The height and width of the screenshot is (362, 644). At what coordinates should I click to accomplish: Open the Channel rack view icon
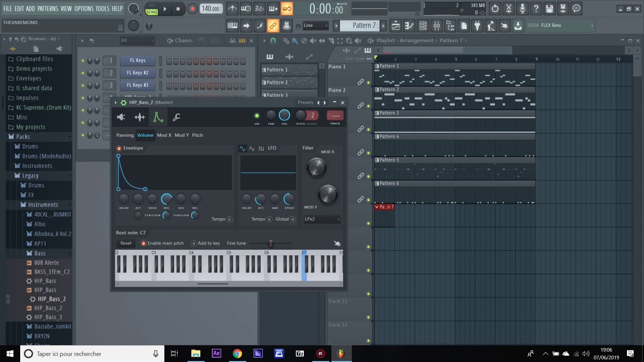[x=423, y=26]
